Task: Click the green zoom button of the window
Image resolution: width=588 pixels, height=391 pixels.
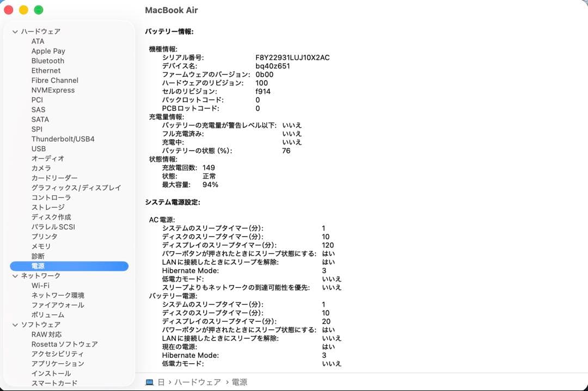Action: click(x=38, y=10)
